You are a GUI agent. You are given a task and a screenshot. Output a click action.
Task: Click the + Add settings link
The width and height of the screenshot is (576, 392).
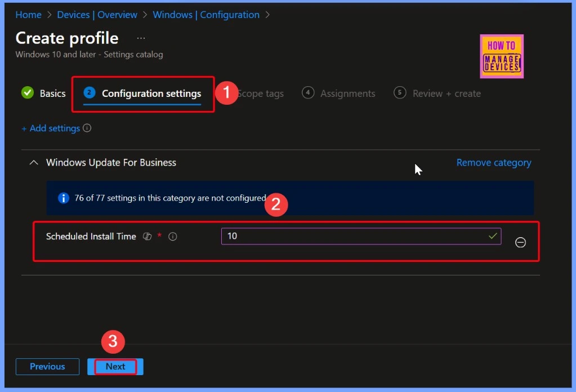[51, 128]
